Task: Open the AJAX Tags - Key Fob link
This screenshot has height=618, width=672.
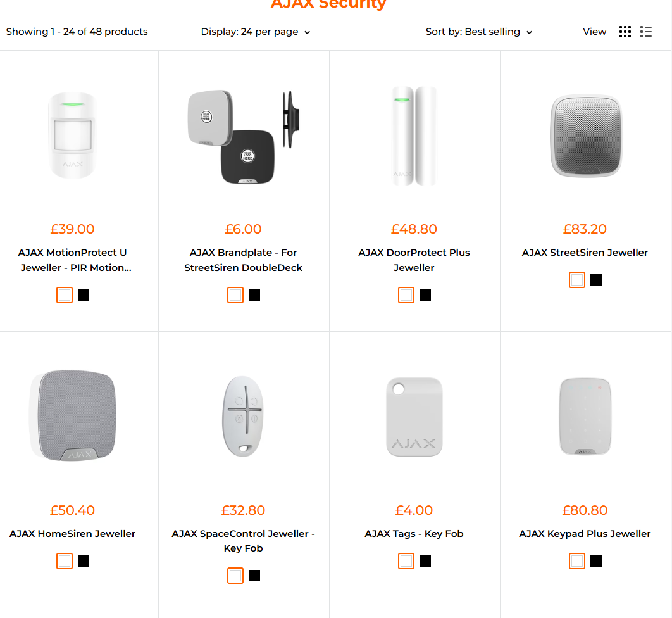Action: pyautogui.click(x=414, y=534)
